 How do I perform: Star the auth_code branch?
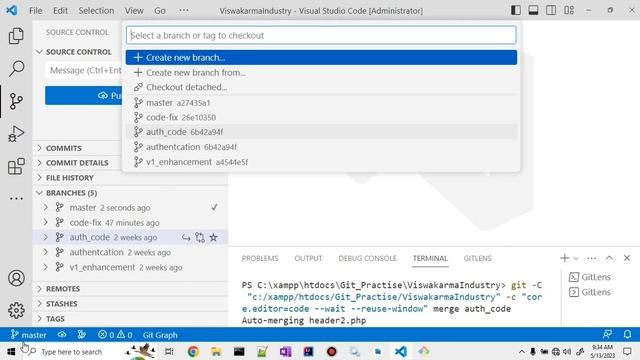click(213, 238)
